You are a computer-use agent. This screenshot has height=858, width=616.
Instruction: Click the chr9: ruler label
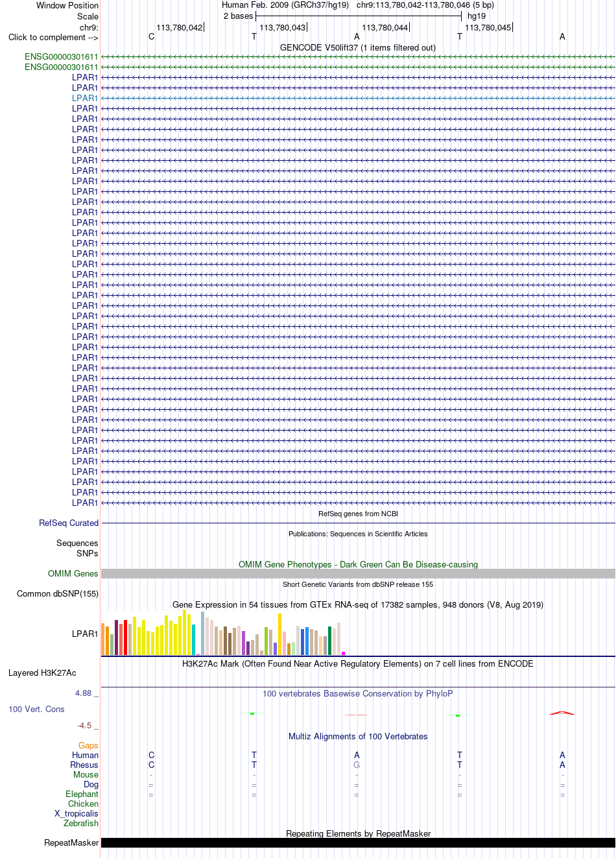[x=89, y=28]
